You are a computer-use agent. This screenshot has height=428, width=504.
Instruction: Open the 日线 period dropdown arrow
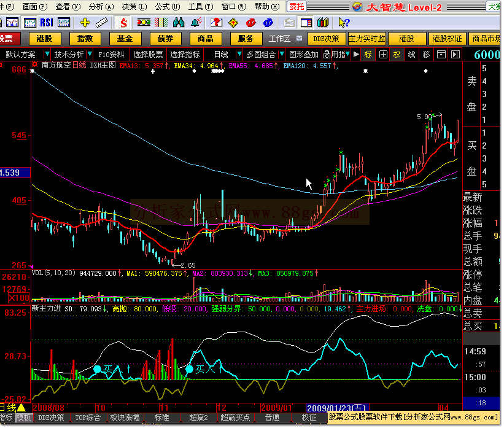239,54
